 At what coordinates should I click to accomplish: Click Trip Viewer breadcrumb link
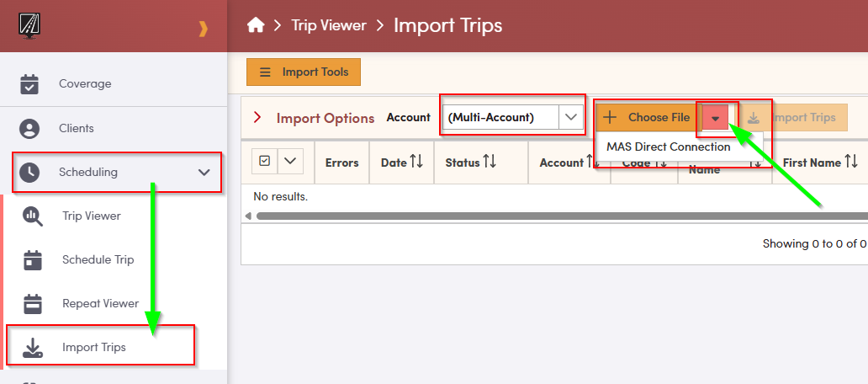(x=329, y=25)
